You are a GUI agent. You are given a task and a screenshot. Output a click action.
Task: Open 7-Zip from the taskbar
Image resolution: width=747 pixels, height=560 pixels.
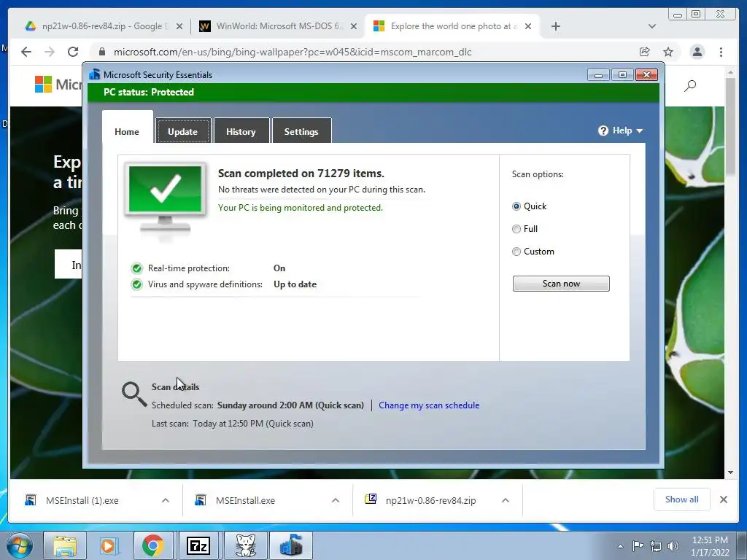coord(198,545)
